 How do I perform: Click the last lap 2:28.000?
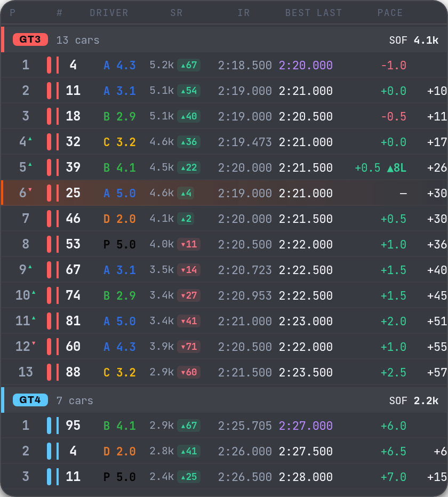tap(306, 477)
